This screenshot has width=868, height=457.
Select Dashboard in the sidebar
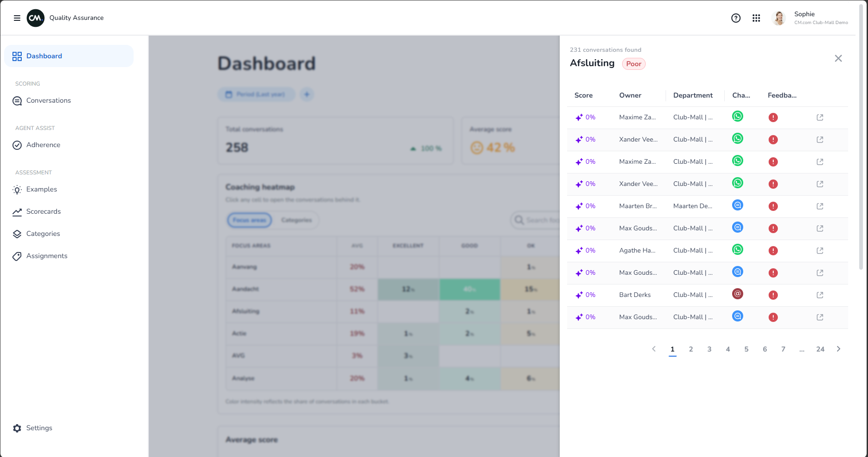pyautogui.click(x=69, y=56)
